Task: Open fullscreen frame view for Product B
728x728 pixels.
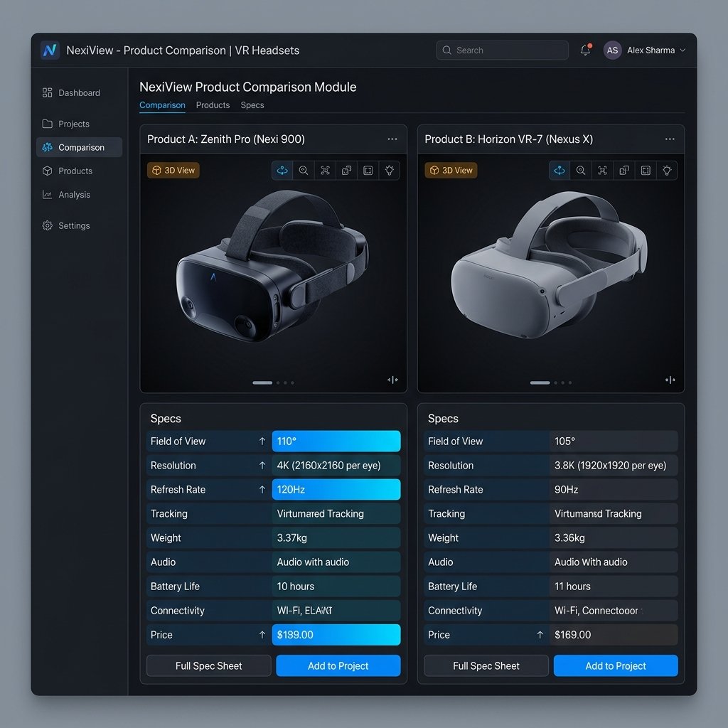Action: point(646,171)
